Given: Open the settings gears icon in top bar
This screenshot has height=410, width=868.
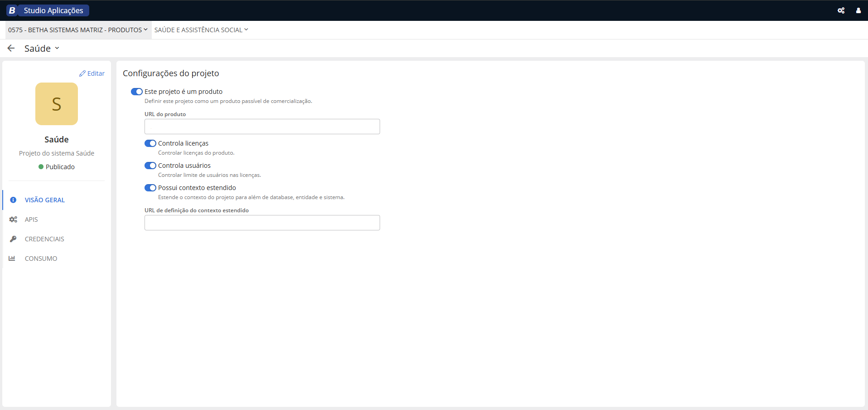Looking at the screenshot, I should pos(841,10).
